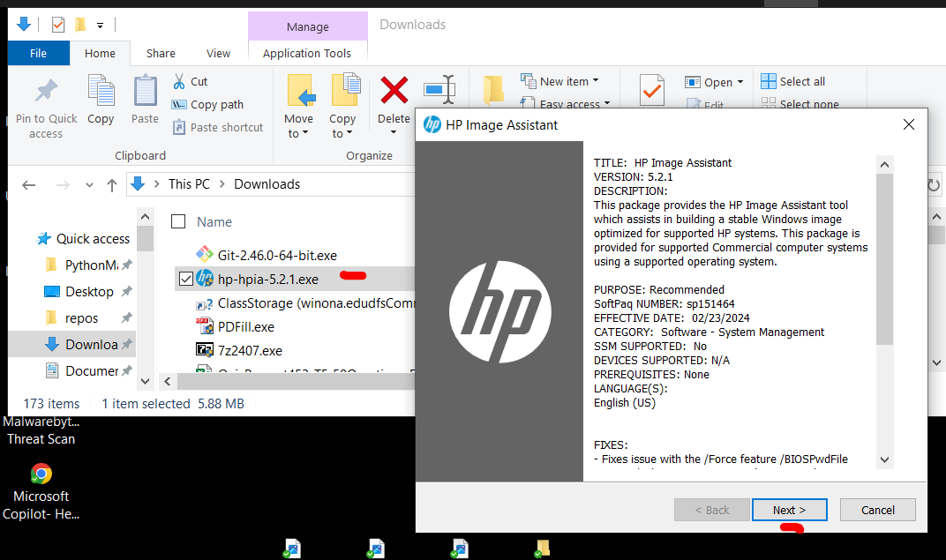
Task: Close the HP Image Assistant dialog
Action: tap(909, 124)
